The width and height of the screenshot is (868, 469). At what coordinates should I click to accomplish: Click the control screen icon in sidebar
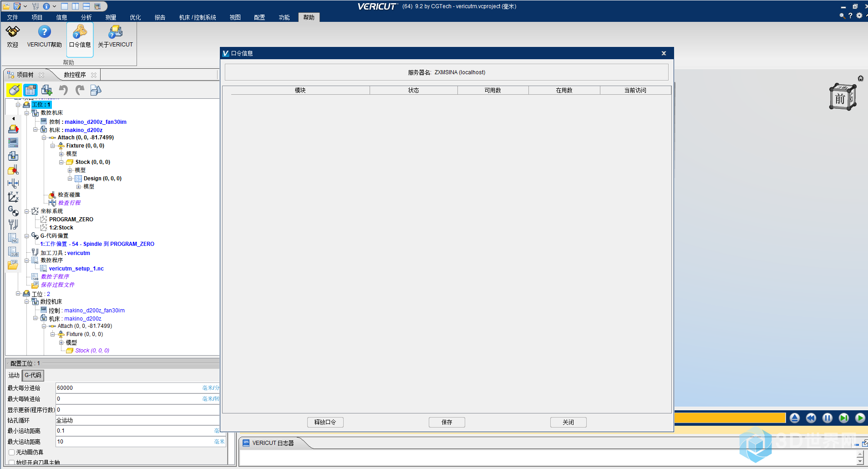tap(13, 143)
